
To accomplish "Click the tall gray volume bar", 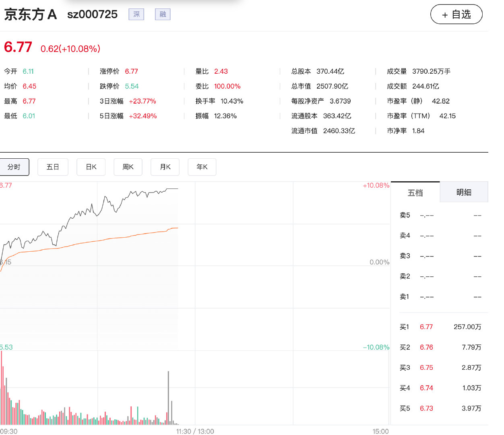I will click(x=168, y=397).
